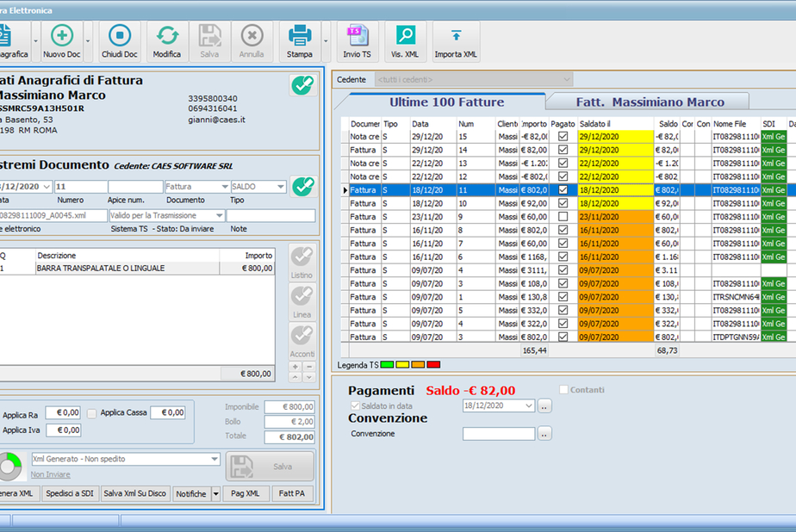Click the Convenzione text field
Viewport: 796px width, 532px height.
pos(498,434)
